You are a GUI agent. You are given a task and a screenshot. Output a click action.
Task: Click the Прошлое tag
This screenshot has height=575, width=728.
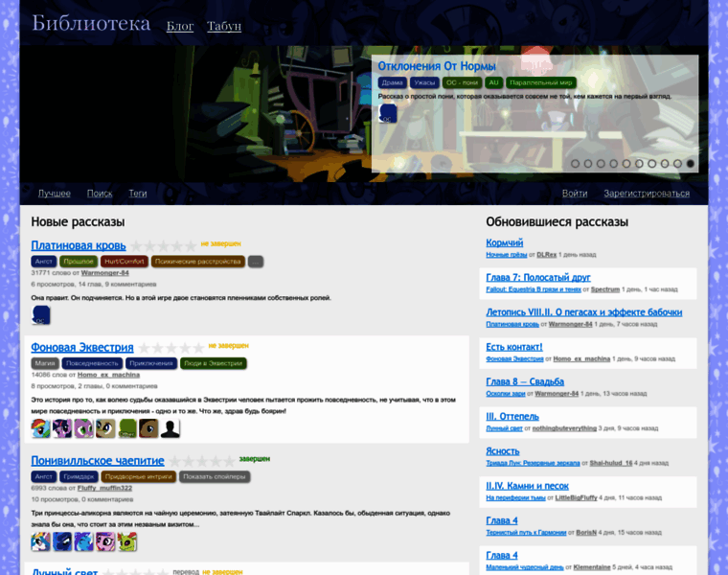point(79,262)
